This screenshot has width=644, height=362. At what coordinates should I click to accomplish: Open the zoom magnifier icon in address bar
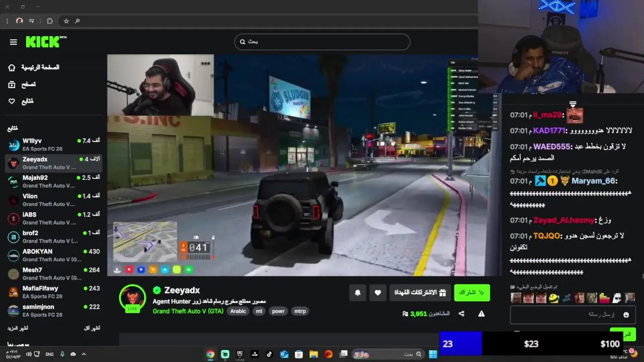[x=77, y=21]
